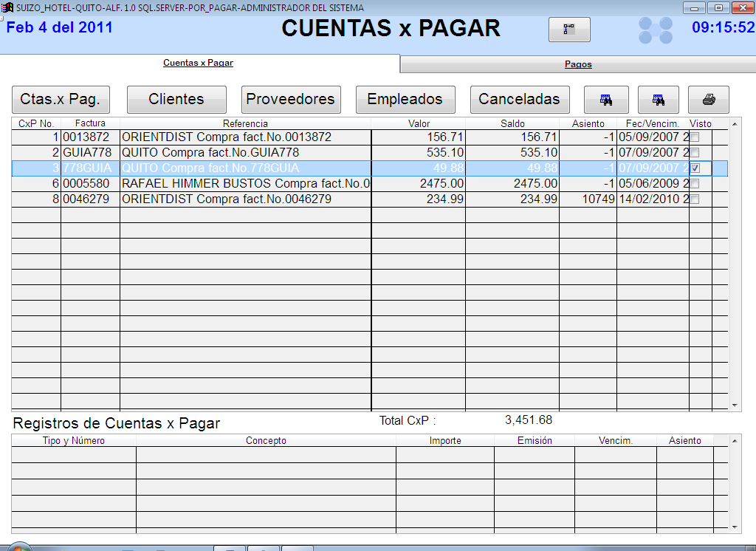The image size is (756, 551).
Task: Enable the Visto checkbox for invoice 0046279
Action: click(x=695, y=199)
